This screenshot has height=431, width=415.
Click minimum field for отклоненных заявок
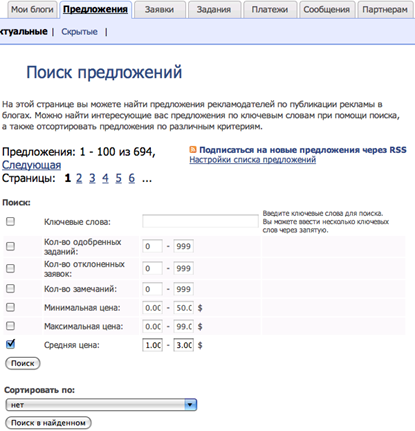152,268
